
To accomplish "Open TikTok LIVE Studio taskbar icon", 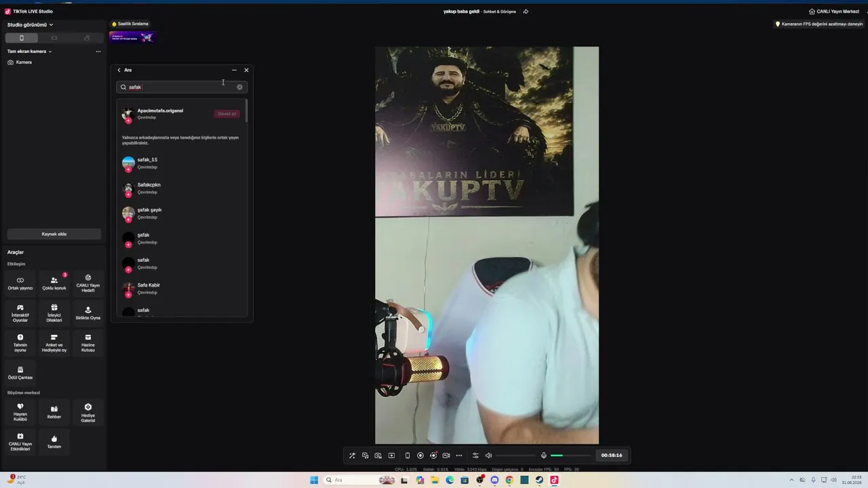I will click(554, 480).
